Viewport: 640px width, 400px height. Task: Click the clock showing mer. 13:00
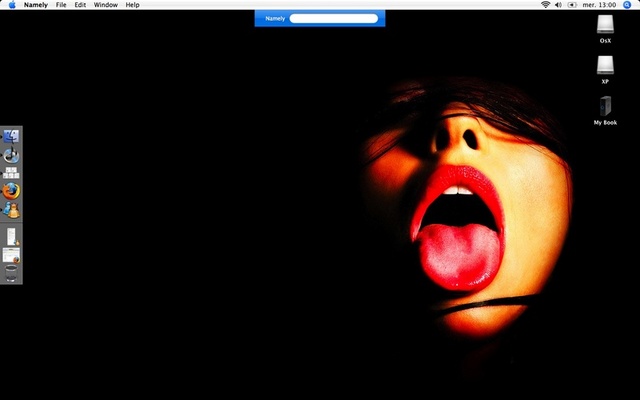pyautogui.click(x=599, y=5)
